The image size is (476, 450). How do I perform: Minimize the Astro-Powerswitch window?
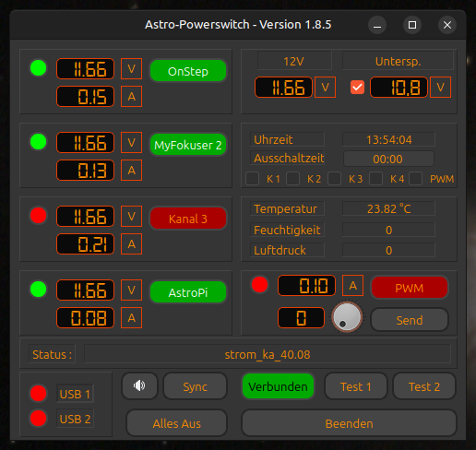pyautogui.click(x=377, y=25)
